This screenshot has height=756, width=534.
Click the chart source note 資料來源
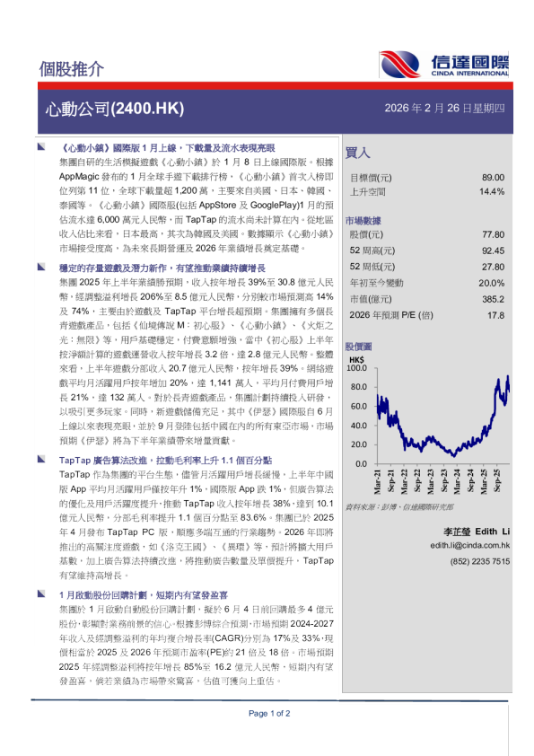[x=399, y=506]
